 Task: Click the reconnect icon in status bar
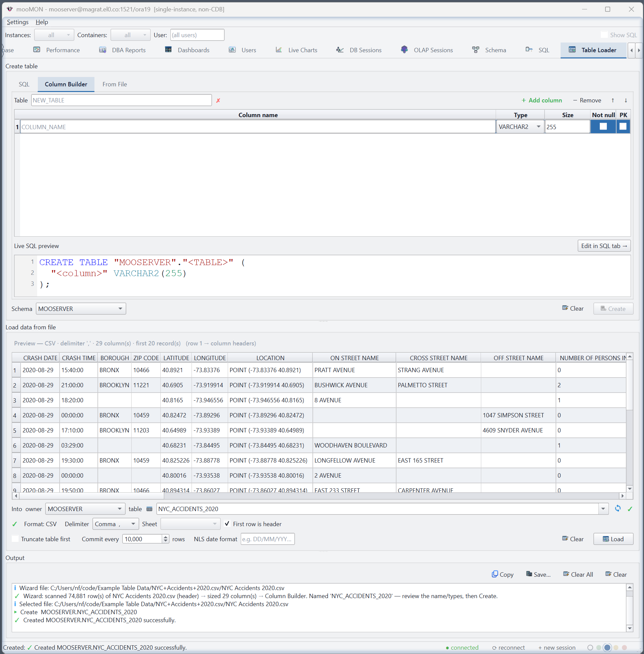pyautogui.click(x=494, y=648)
